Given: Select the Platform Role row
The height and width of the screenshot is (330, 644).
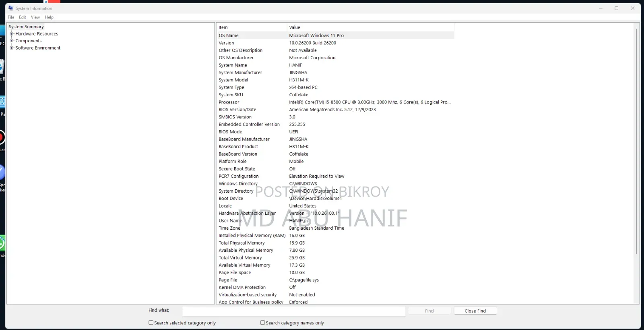Looking at the screenshot, I should click(335, 161).
